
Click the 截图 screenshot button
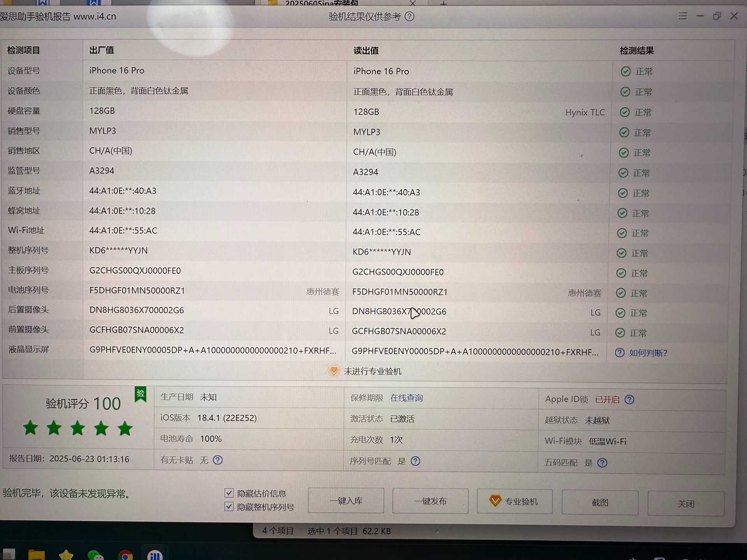pyautogui.click(x=600, y=503)
